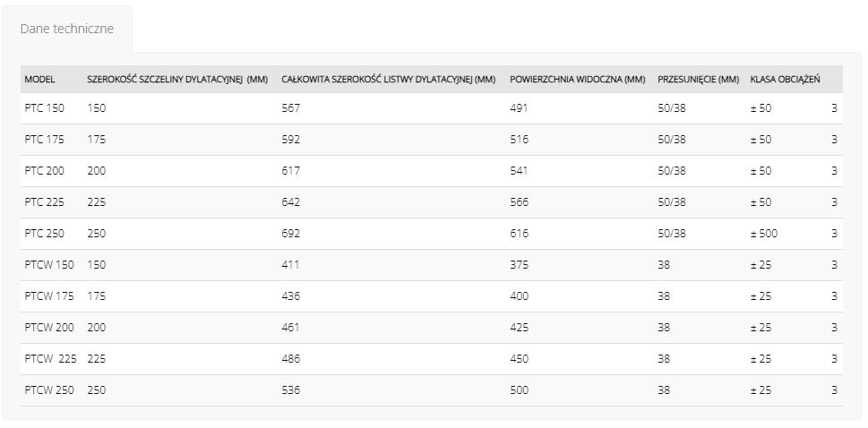The image size is (868, 428).
Task: Select the Szerokość szczeliny dylatacyjnej column header
Action: pos(177,80)
